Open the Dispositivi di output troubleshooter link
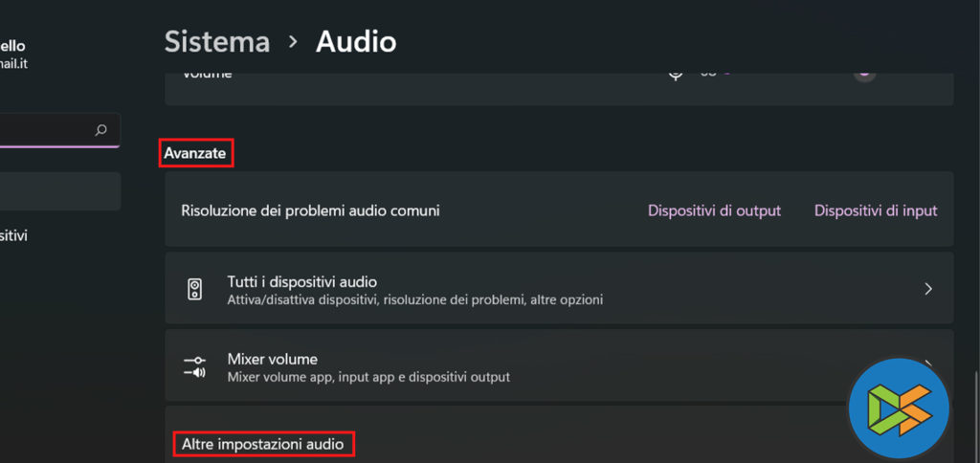The image size is (980, 463). pyautogui.click(x=714, y=210)
